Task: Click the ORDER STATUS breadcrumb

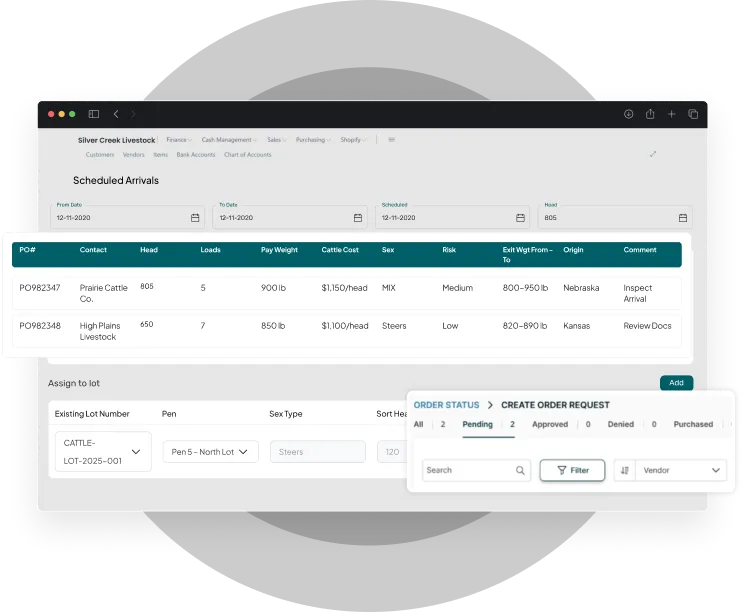Action: 446,405
